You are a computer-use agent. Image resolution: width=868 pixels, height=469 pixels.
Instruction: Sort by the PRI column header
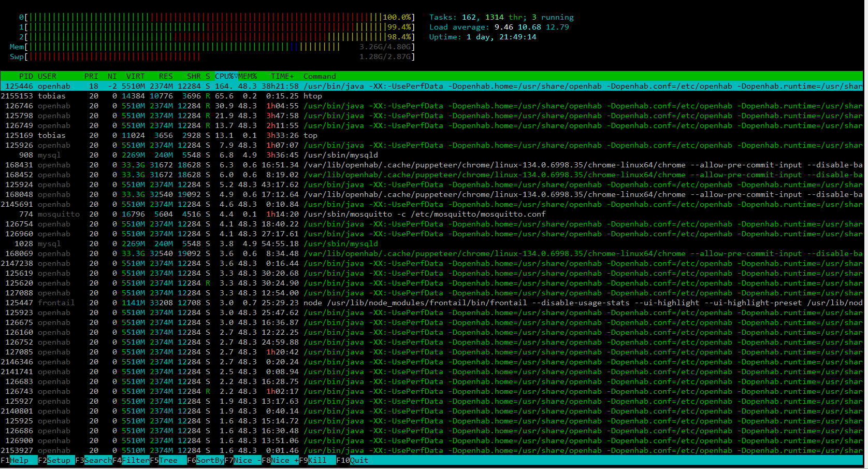point(91,76)
